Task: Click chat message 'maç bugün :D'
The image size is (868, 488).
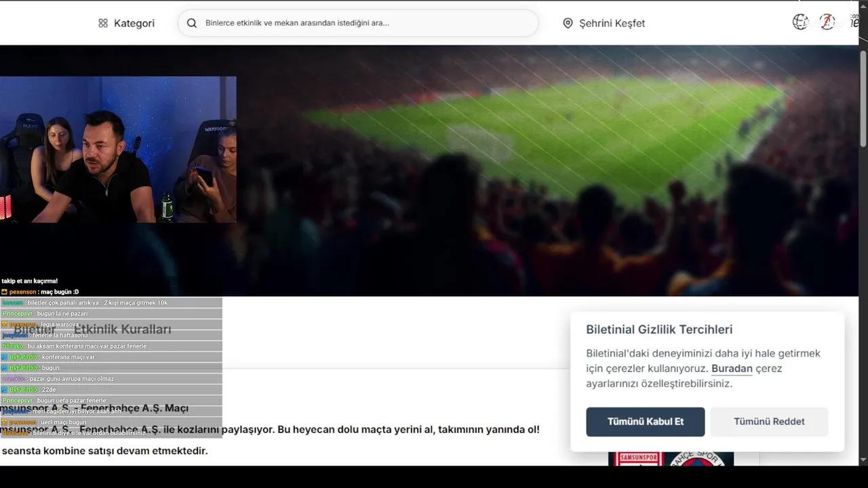Action: (x=60, y=291)
